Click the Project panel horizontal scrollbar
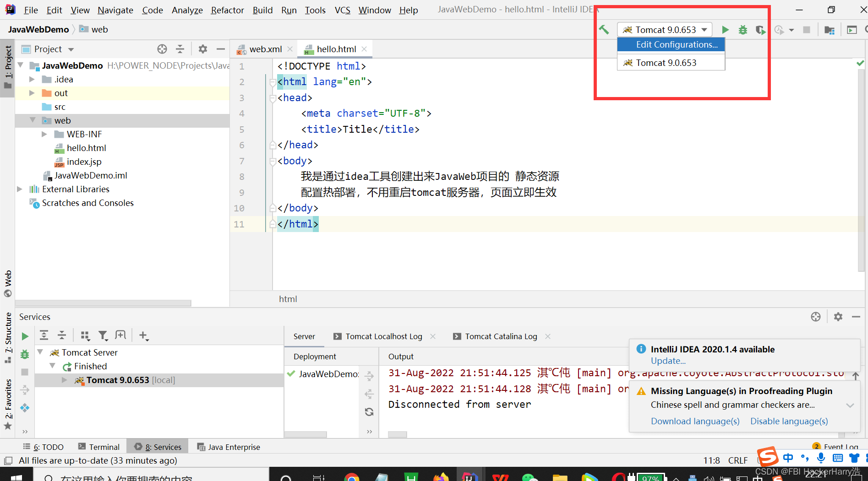Image resolution: width=868 pixels, height=481 pixels. pos(103,303)
